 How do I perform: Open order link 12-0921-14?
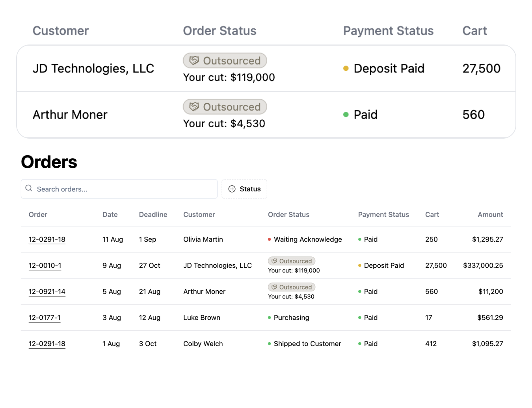[47, 291]
